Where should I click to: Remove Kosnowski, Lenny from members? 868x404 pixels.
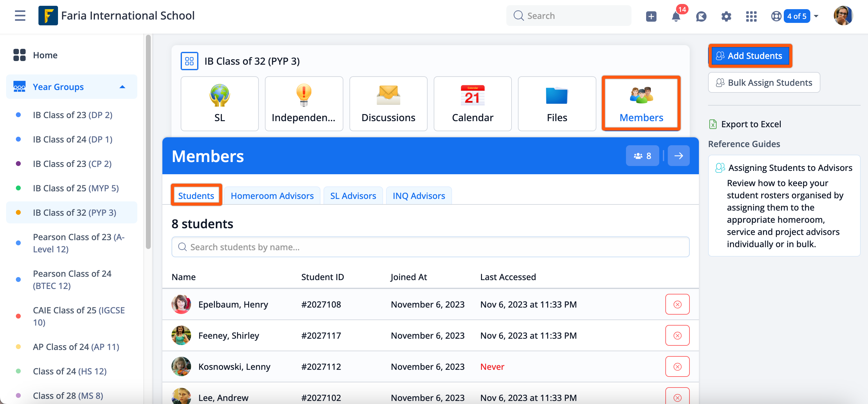coord(677,366)
